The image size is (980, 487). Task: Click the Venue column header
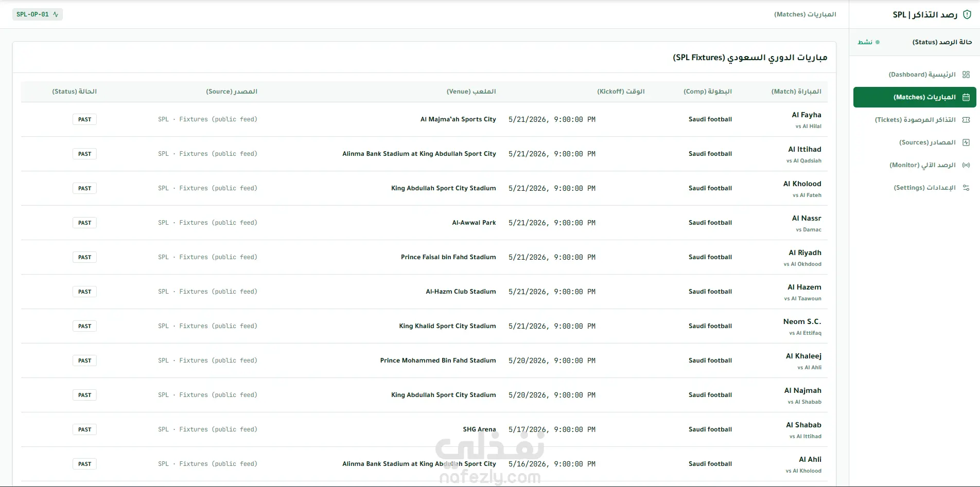(x=471, y=92)
